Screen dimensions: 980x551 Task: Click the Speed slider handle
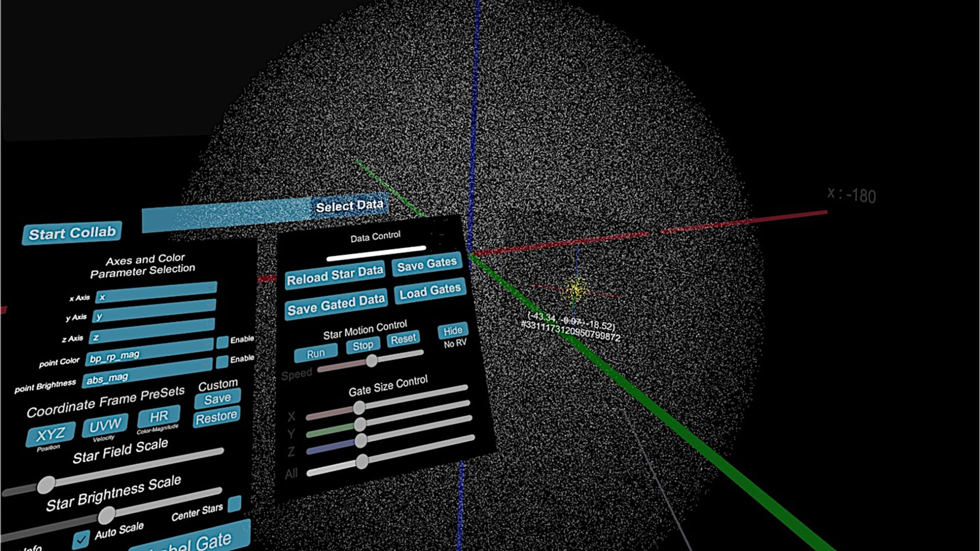click(x=372, y=361)
